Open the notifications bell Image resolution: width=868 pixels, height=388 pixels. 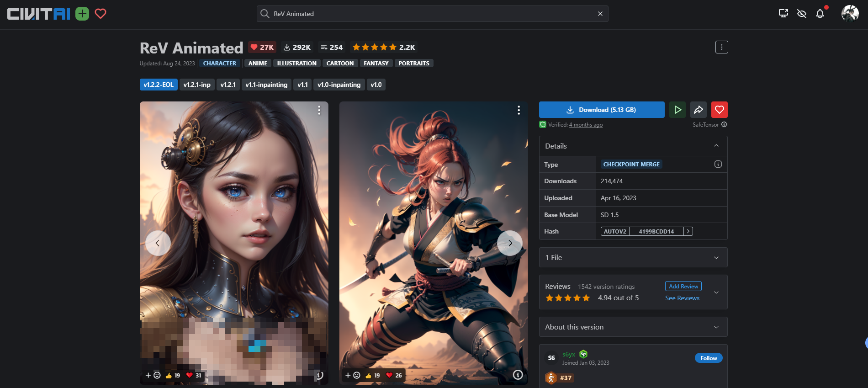pos(820,14)
